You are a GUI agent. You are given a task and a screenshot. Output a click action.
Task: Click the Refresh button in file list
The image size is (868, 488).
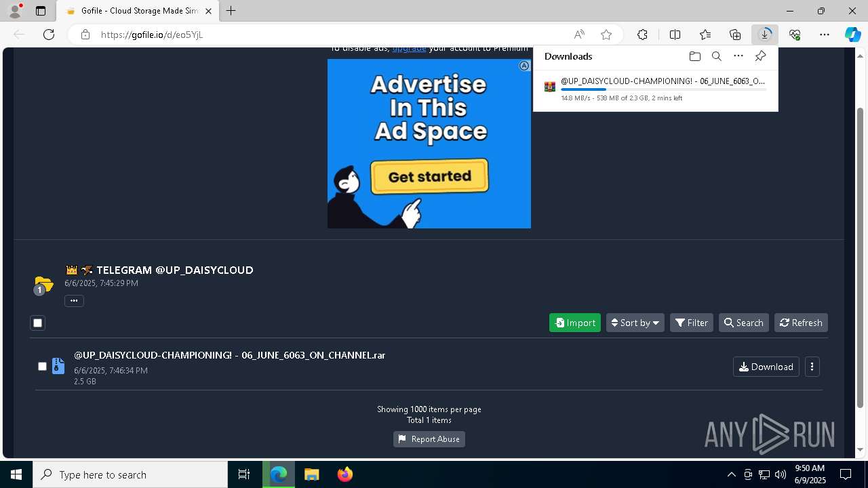point(801,323)
